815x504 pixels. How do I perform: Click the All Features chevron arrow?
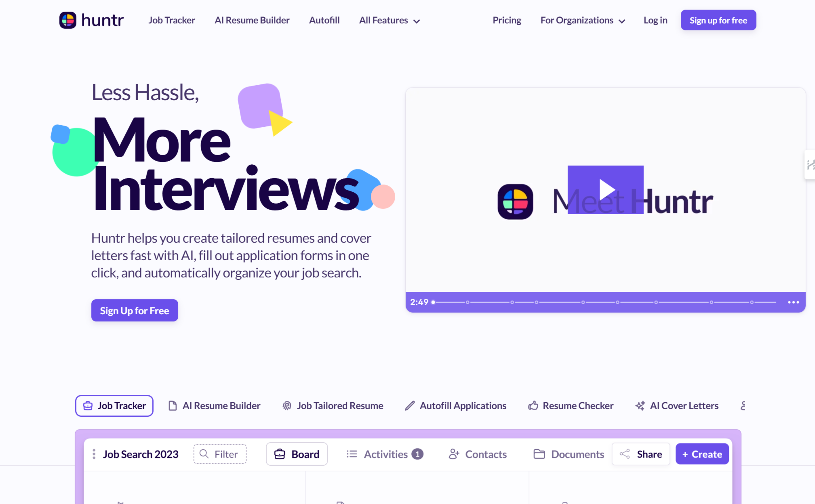(416, 21)
